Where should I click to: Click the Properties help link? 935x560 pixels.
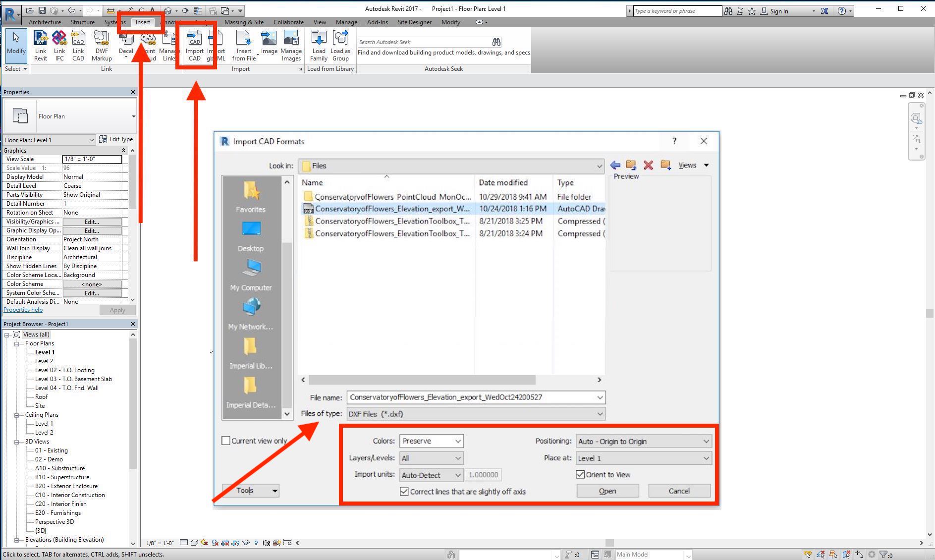click(23, 309)
